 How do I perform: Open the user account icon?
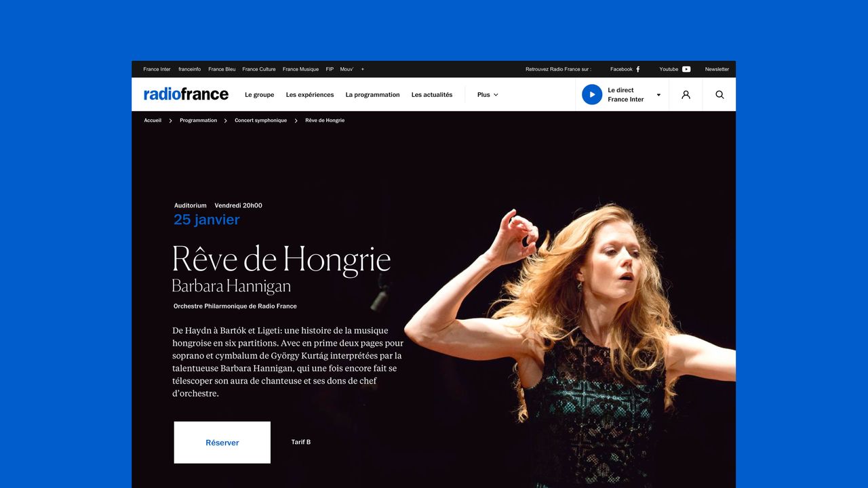pyautogui.click(x=686, y=95)
